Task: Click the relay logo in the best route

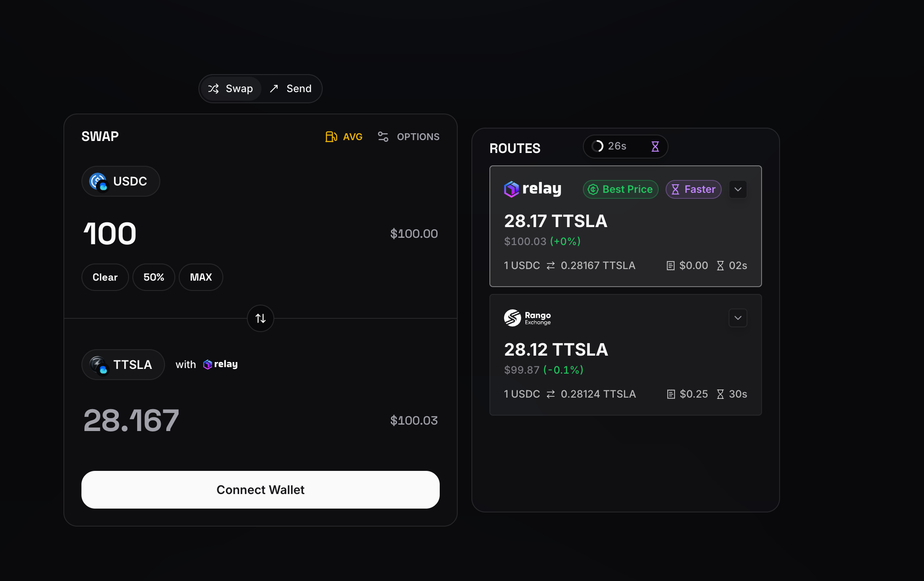Action: click(x=533, y=189)
